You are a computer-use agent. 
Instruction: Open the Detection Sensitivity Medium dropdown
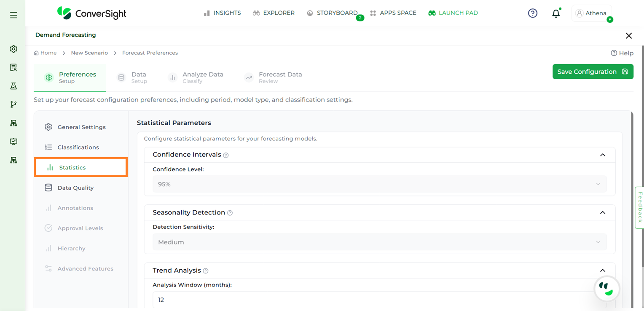point(379,242)
